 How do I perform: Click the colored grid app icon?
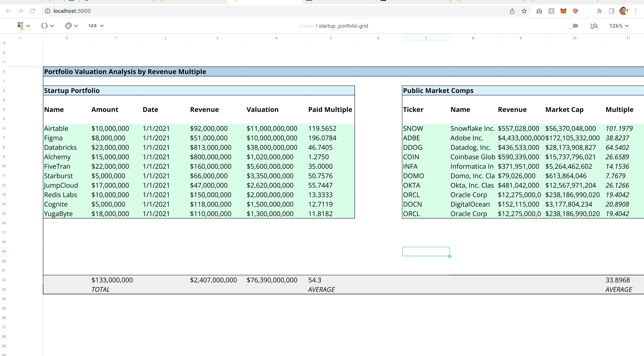(x=20, y=26)
